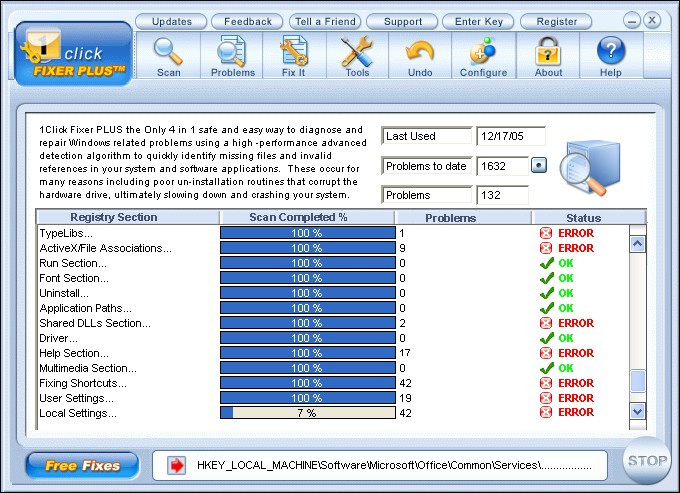Click the small button beside Problems to date
This screenshot has height=493, width=680.
[539, 165]
